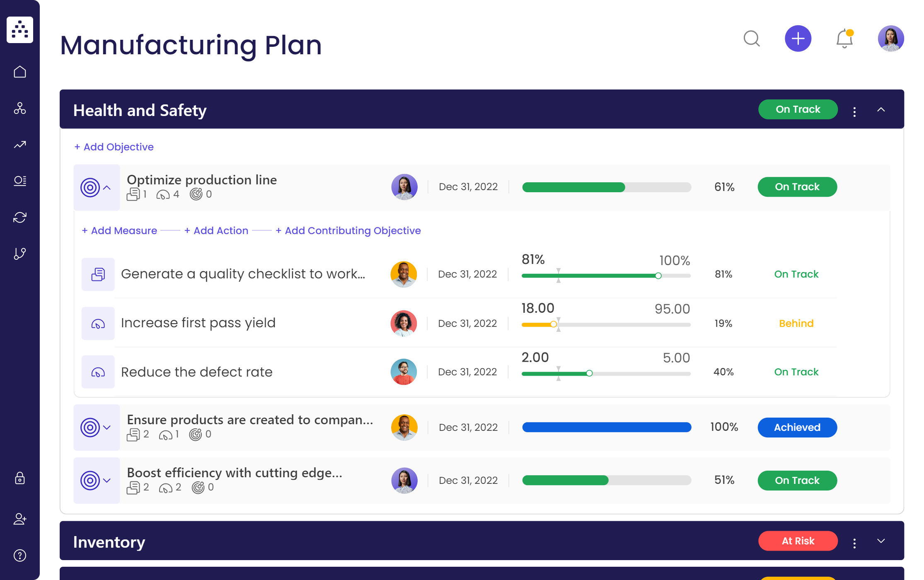The width and height of the screenshot is (924, 580).
Task: Click the search magnifier icon
Action: (x=752, y=39)
